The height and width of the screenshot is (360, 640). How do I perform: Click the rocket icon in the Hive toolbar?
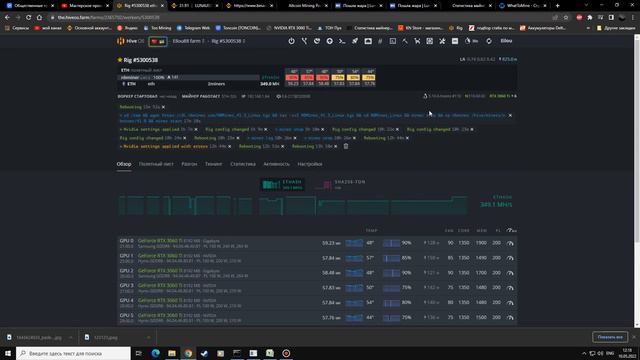coord(355,41)
